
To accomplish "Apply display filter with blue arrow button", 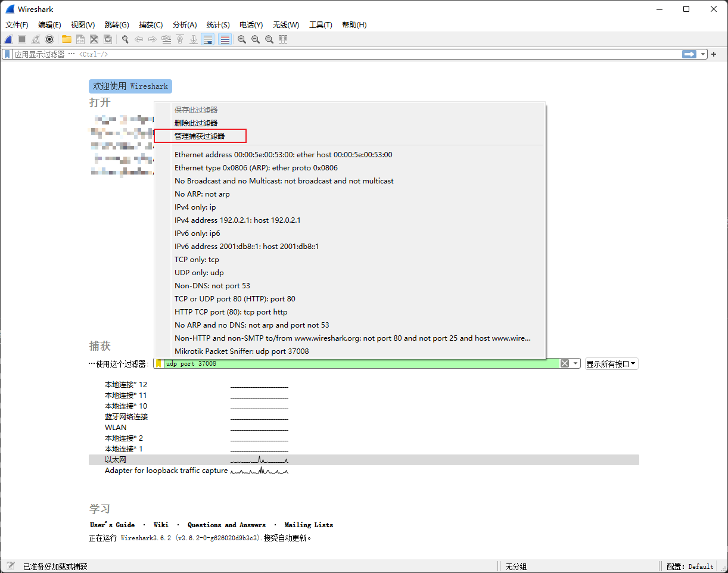I will (x=689, y=54).
